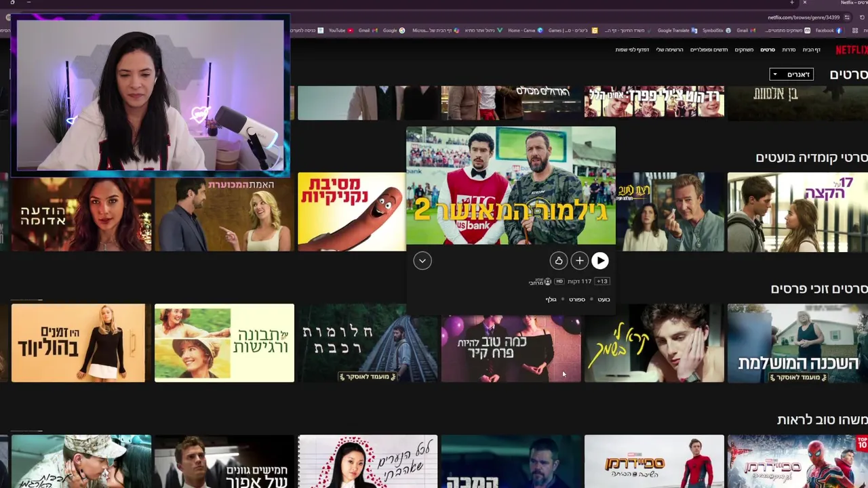The image size is (868, 488).
Task: Click the 117 דקות duration text
Action: click(579, 281)
